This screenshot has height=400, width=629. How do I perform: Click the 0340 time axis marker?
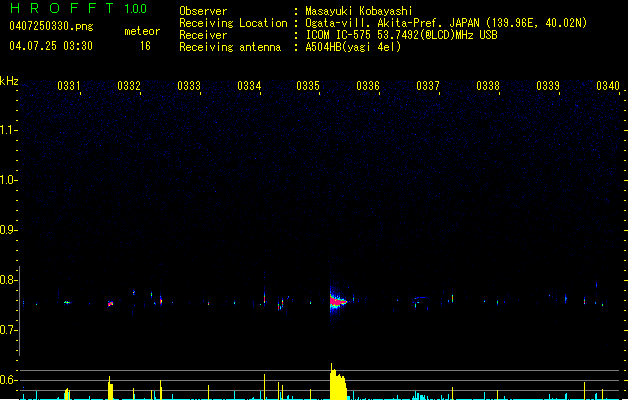(x=608, y=85)
